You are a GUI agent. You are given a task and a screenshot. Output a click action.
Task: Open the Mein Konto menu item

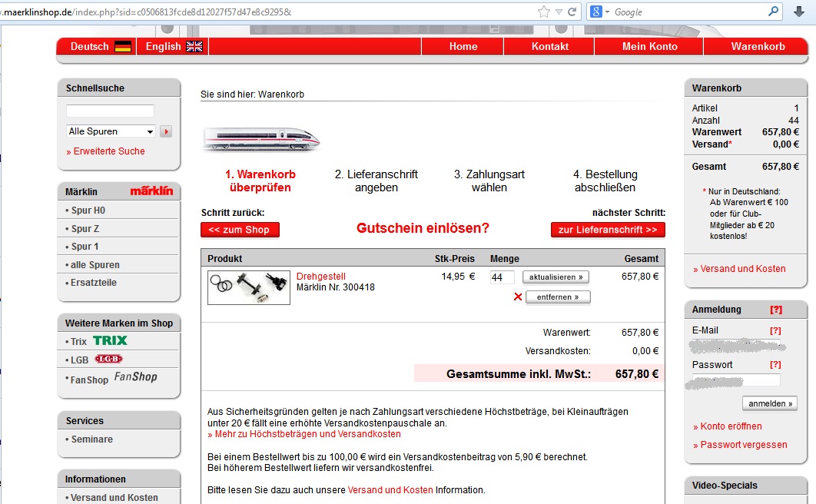pyautogui.click(x=649, y=46)
